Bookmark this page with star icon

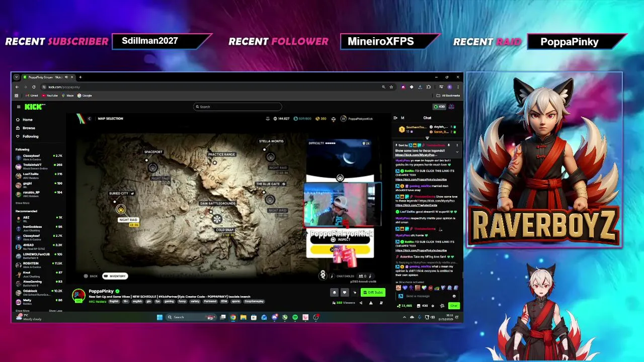(391, 87)
